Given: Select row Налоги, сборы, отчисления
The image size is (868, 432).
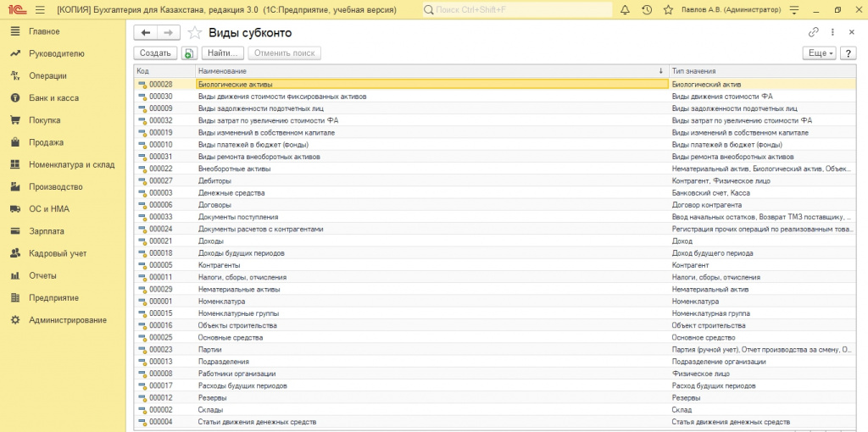Looking at the screenshot, I should (x=495, y=277).
